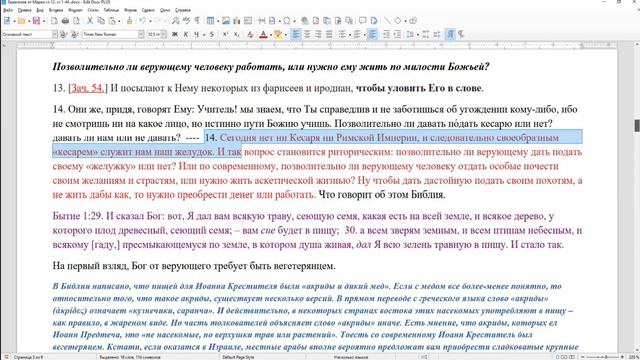Insert image icon
Screen dimensions: 640x360
pyautogui.click(x=226, y=21)
